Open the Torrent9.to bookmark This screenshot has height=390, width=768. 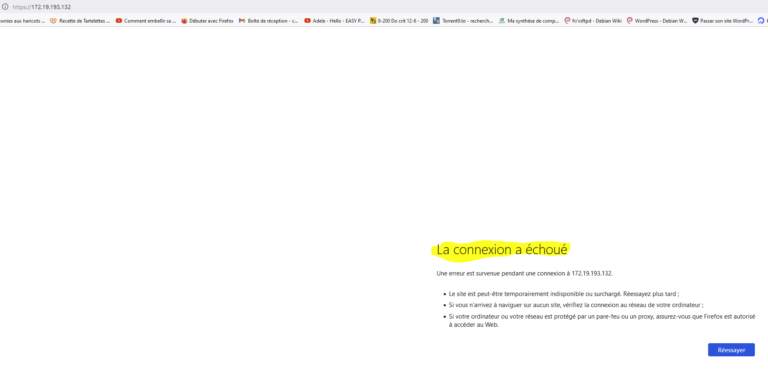(x=463, y=21)
